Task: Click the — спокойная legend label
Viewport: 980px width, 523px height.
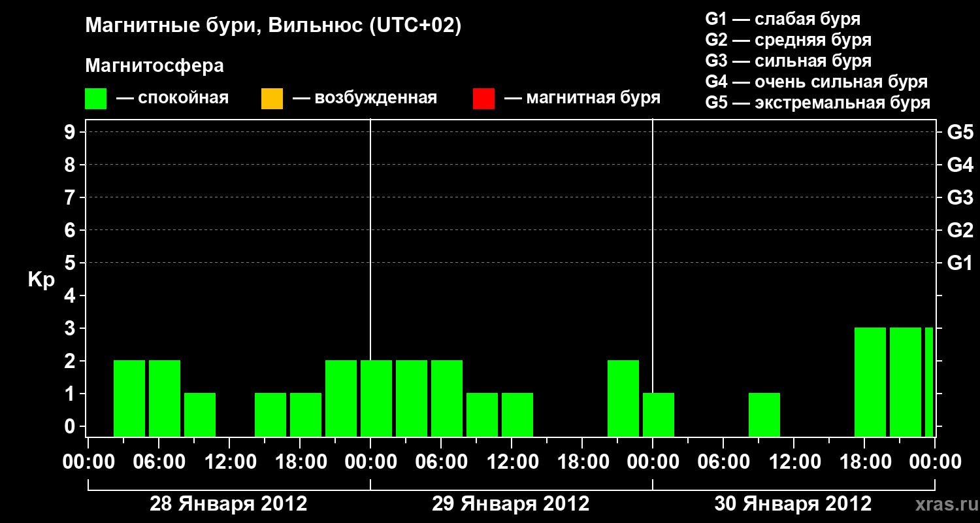Action: [x=172, y=98]
